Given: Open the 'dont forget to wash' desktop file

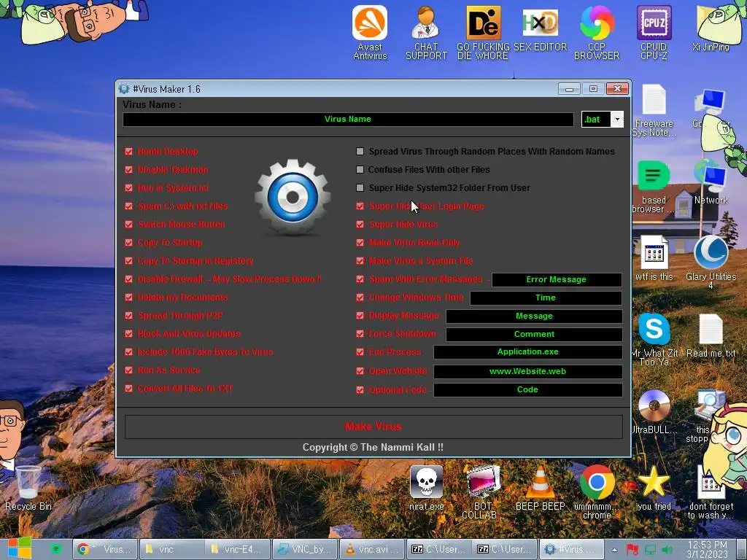Looking at the screenshot, I should pos(711,492).
